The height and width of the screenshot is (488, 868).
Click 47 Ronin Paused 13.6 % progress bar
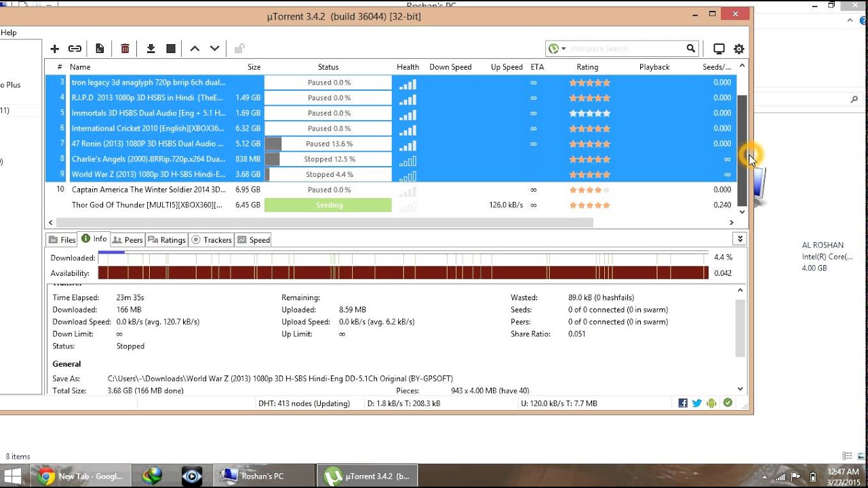(x=328, y=144)
